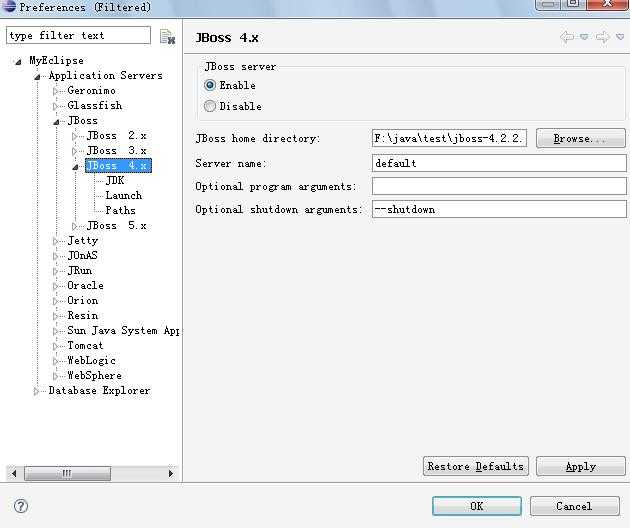Select the Enable radio button

click(210, 85)
